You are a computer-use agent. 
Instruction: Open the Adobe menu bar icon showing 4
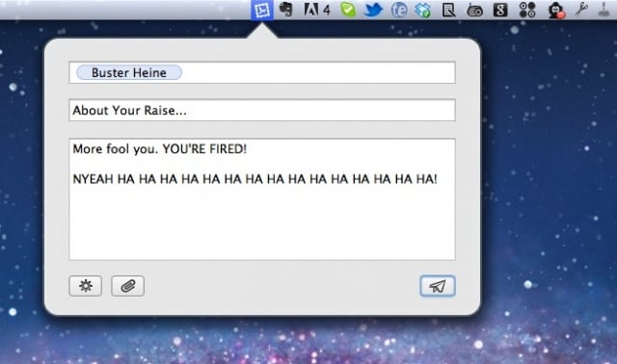click(317, 10)
